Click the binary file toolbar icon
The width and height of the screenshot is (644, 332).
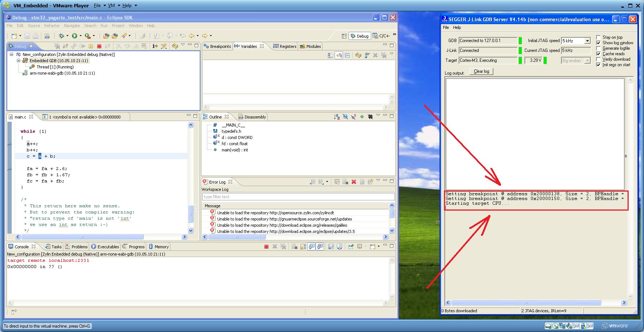pos(47,36)
